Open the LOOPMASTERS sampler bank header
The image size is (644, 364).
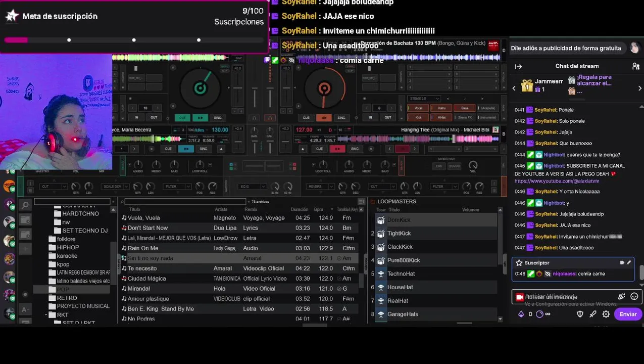tap(397, 201)
